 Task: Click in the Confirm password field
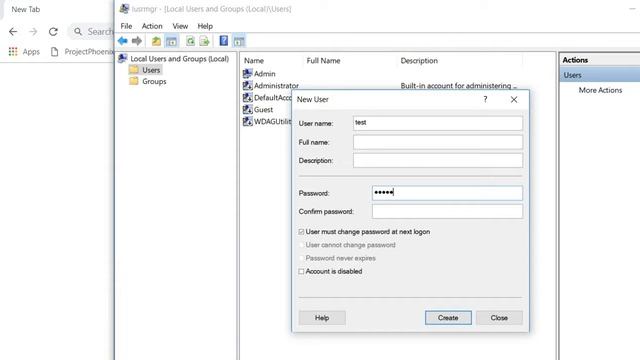click(x=447, y=211)
